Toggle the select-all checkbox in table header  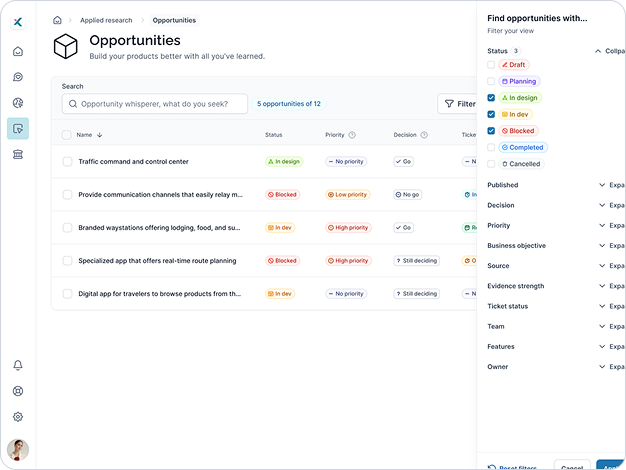click(x=67, y=135)
